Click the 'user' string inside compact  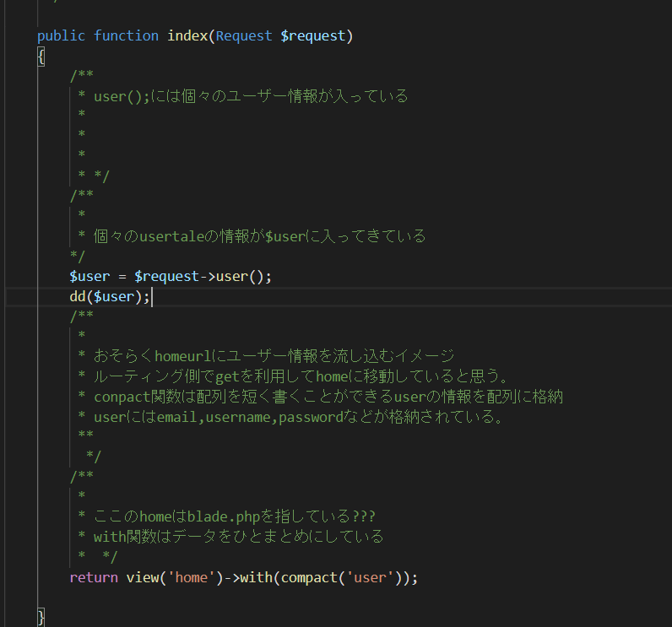tap(370, 578)
